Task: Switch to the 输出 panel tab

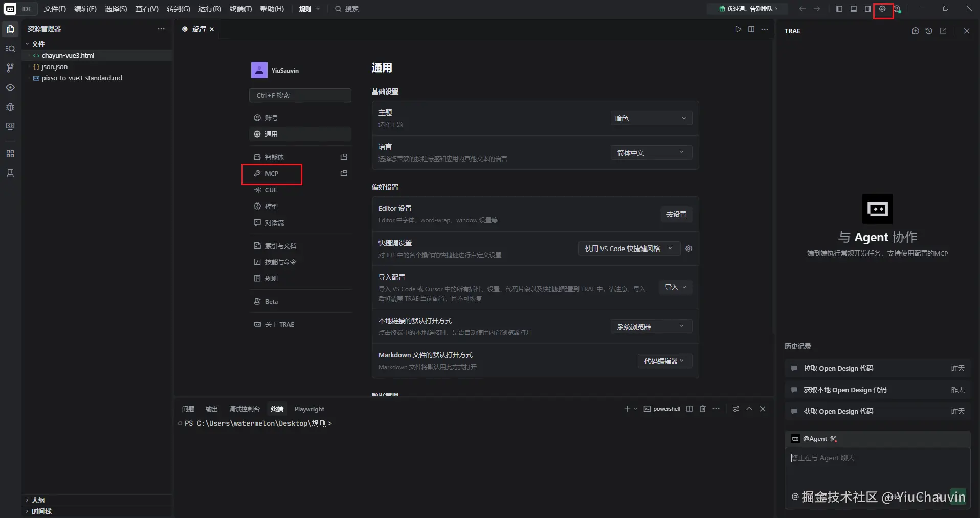Action: tap(212, 409)
